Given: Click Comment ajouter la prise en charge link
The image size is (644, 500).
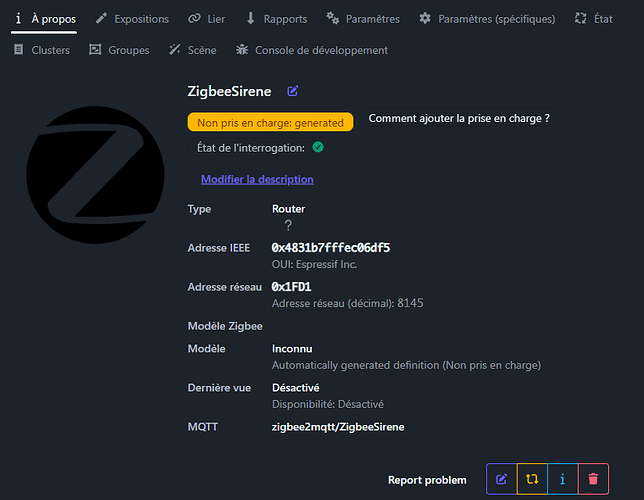Looking at the screenshot, I should 459,118.
